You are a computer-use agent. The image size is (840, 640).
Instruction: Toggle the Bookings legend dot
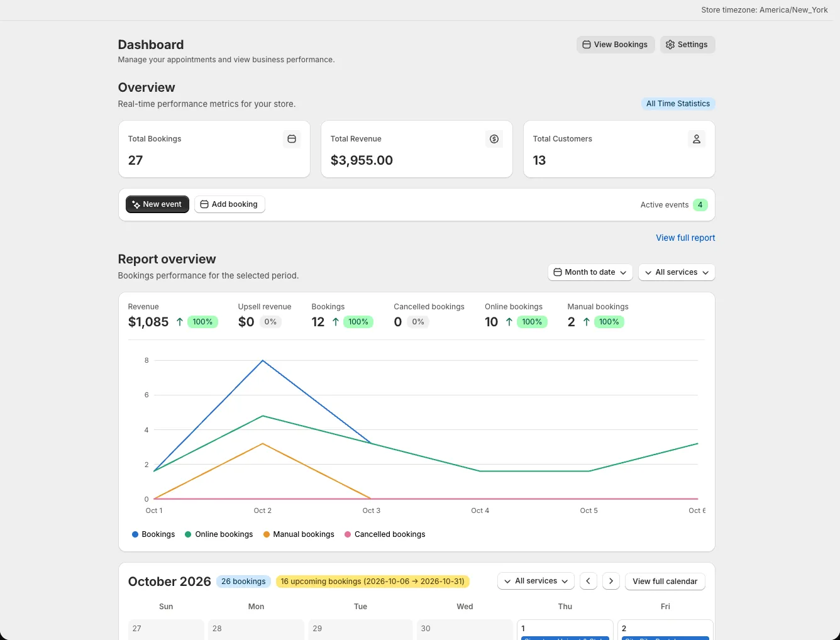135,534
